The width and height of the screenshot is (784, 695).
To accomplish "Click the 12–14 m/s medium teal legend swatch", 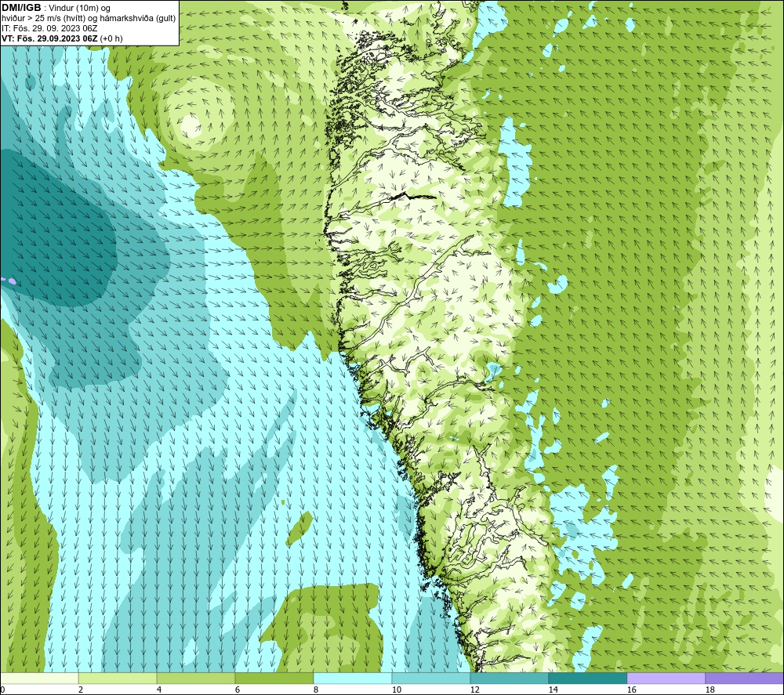I will (x=509, y=678).
